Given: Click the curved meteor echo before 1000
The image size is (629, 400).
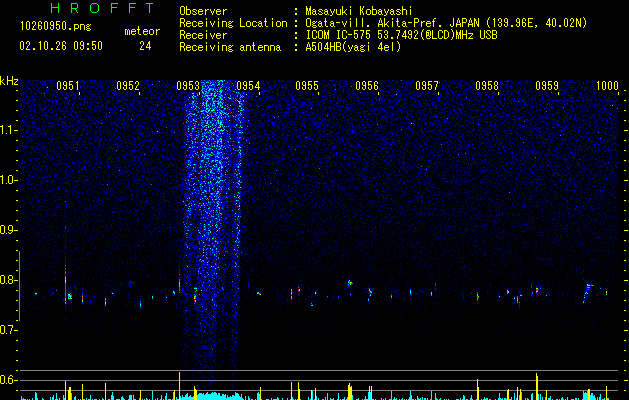Looking at the screenshot, I should point(588,293).
